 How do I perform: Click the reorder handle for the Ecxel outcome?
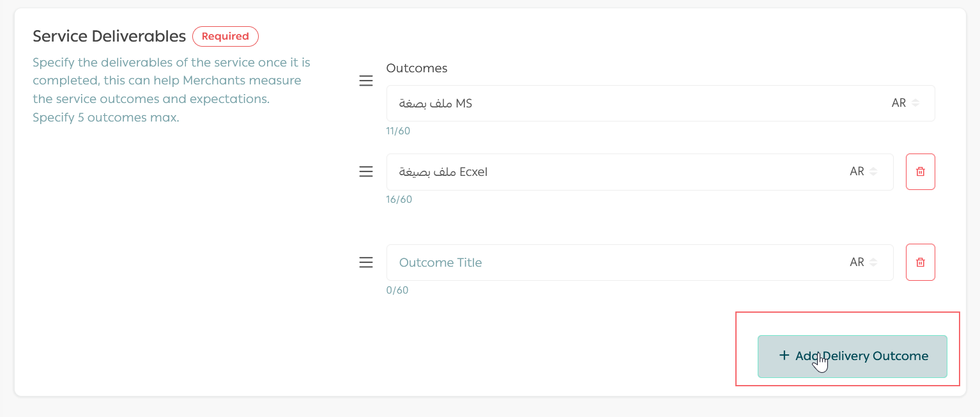365,172
